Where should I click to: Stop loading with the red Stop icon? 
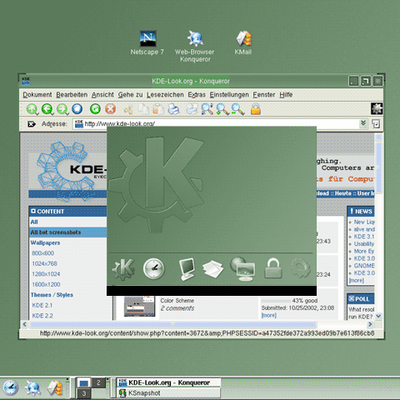pos(110,109)
